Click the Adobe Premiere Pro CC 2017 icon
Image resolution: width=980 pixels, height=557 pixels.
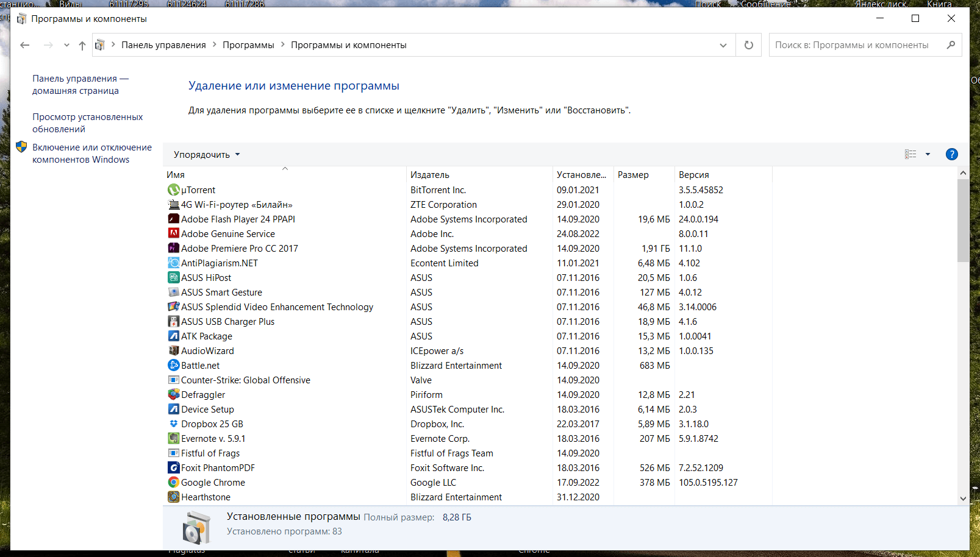tap(174, 249)
